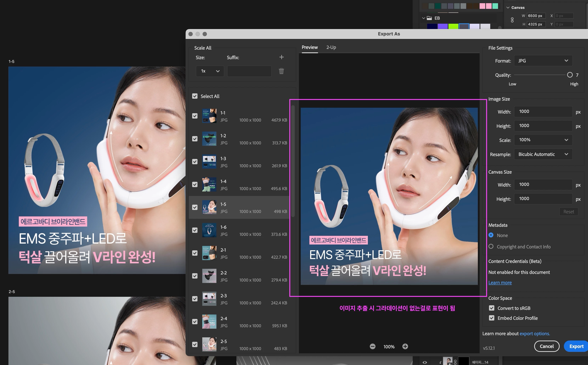Click the zoom in plus icon in preview
Viewport: 588px width, 365px height.
pos(405,346)
